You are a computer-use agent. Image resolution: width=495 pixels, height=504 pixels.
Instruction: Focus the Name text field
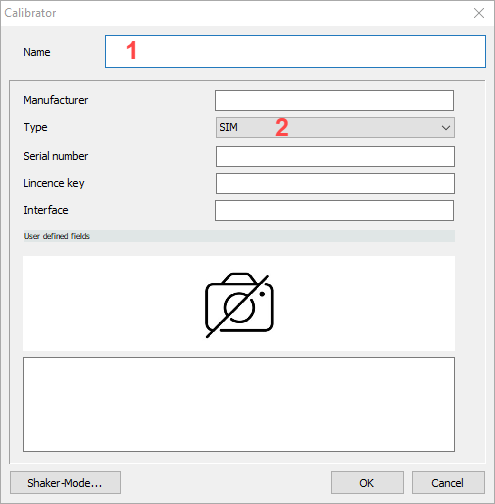295,52
